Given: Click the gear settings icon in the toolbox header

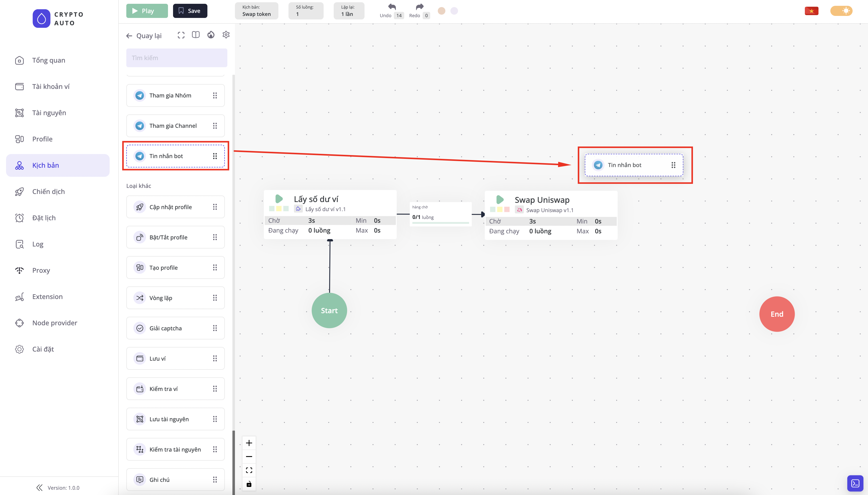Looking at the screenshot, I should [226, 35].
